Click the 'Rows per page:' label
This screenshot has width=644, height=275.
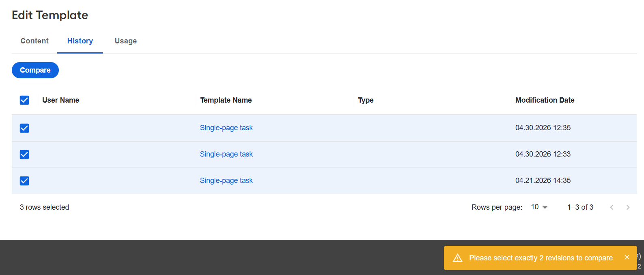coord(497,207)
